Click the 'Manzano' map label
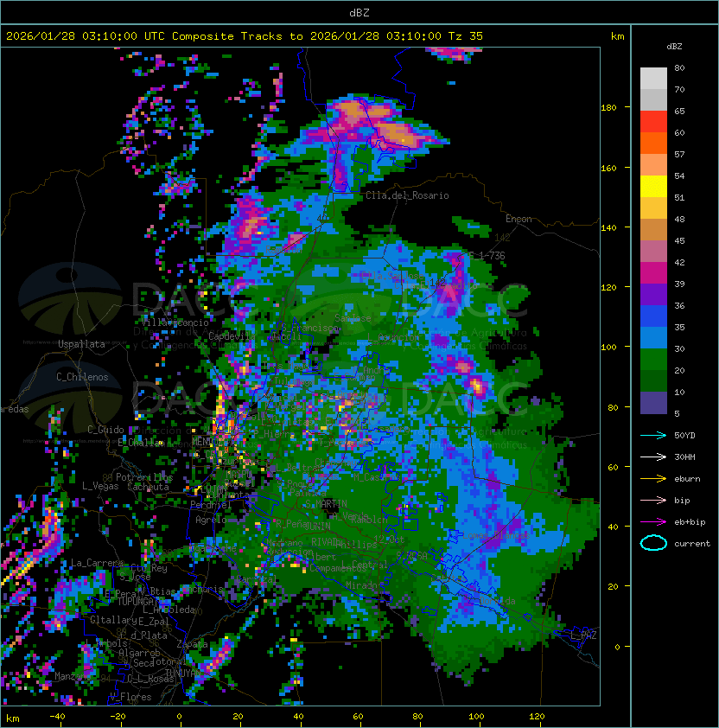Screen dimensions: 719x728 [71, 676]
